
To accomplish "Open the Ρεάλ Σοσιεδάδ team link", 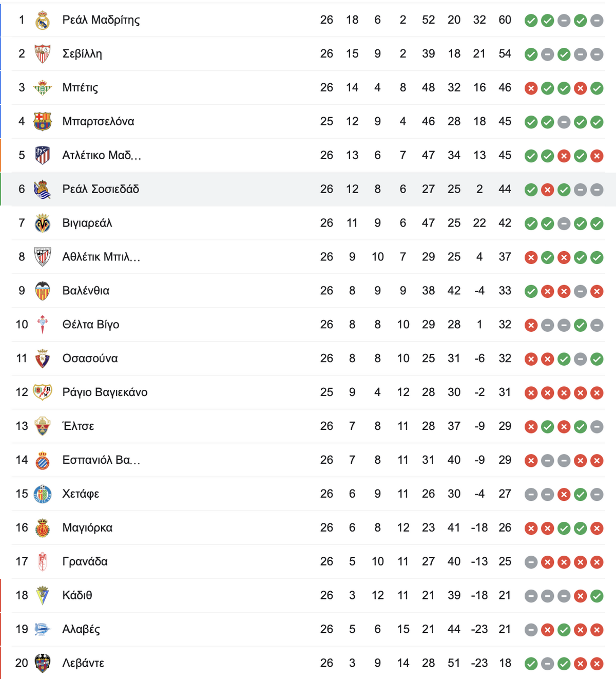I will [101, 189].
